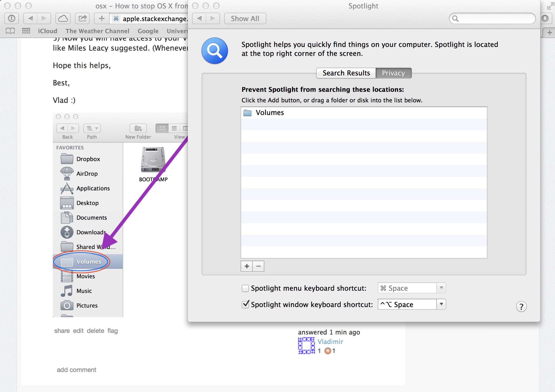Open iCloud bookmark in Safari bar
Screen dimensions: 555x392
coord(47,31)
